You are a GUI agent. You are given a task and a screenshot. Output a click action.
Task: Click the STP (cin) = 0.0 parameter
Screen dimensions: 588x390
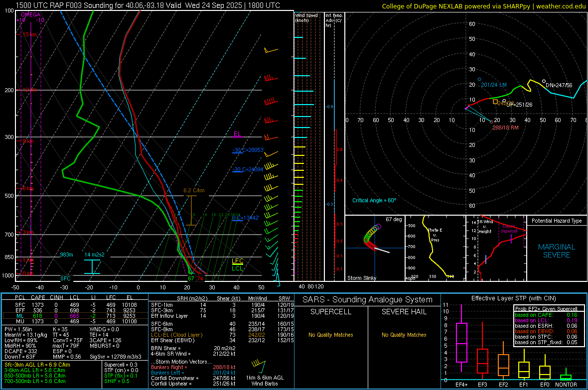121,370
